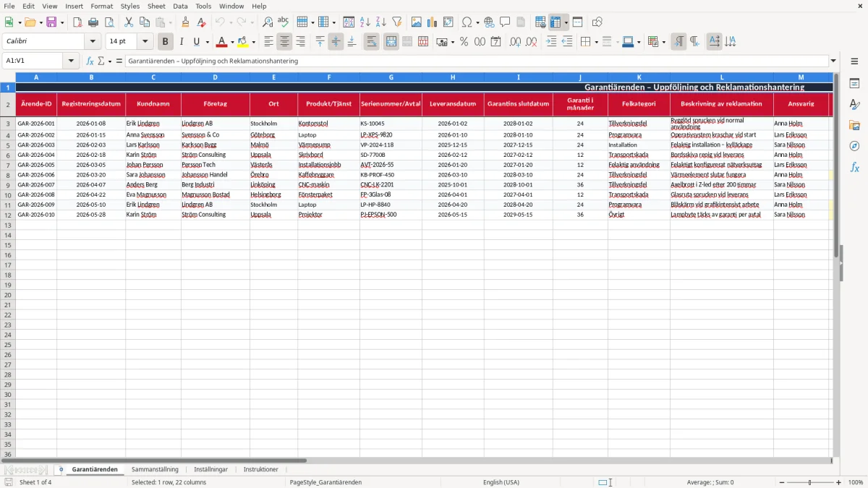Click the yellow Background Color swatch

pyautogui.click(x=242, y=42)
